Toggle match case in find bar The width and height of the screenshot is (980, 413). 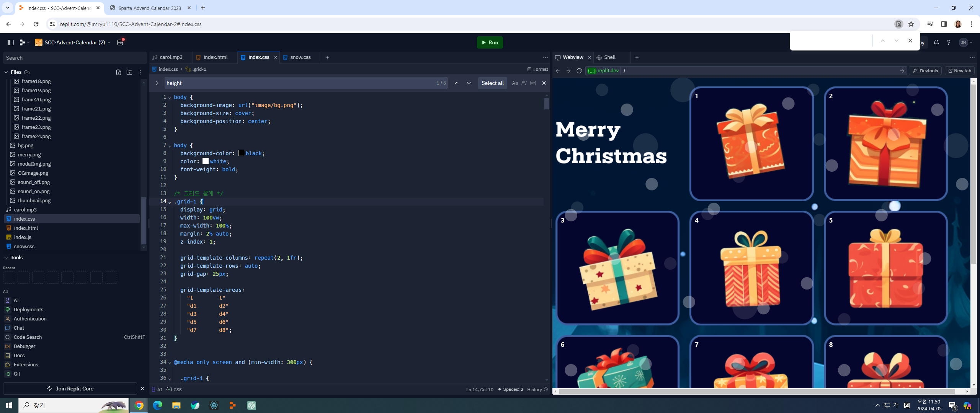(x=515, y=83)
